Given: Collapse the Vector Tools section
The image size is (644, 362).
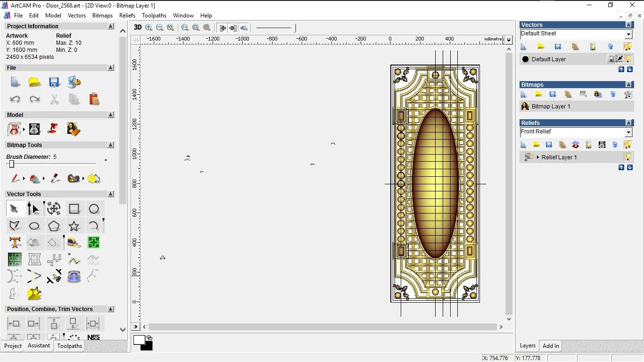Looking at the screenshot, I should [111, 194].
